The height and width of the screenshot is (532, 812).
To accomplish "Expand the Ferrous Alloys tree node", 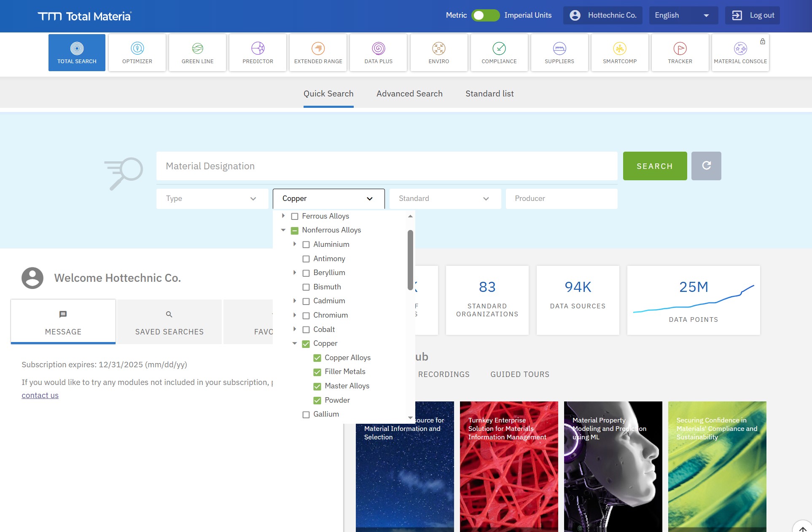I will point(283,216).
